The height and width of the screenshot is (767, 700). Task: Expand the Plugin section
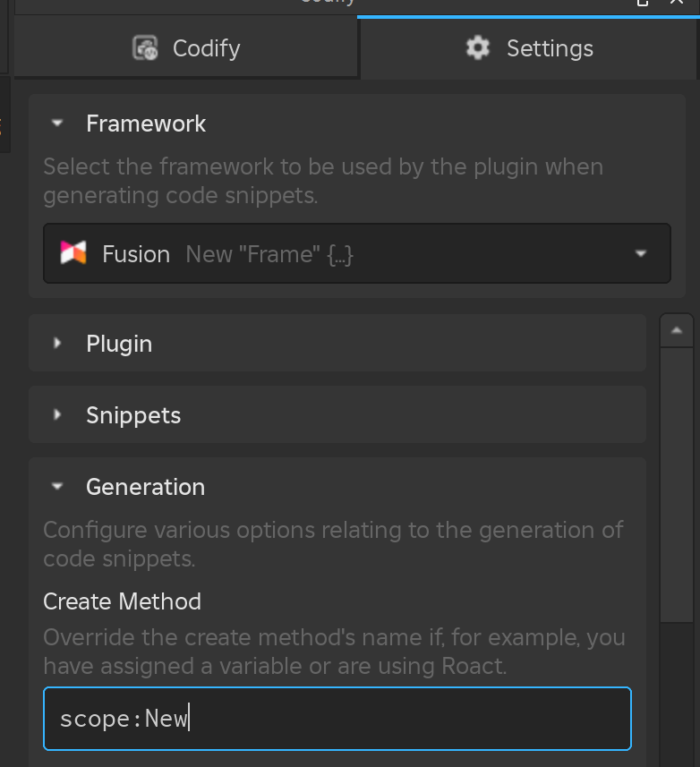56,343
